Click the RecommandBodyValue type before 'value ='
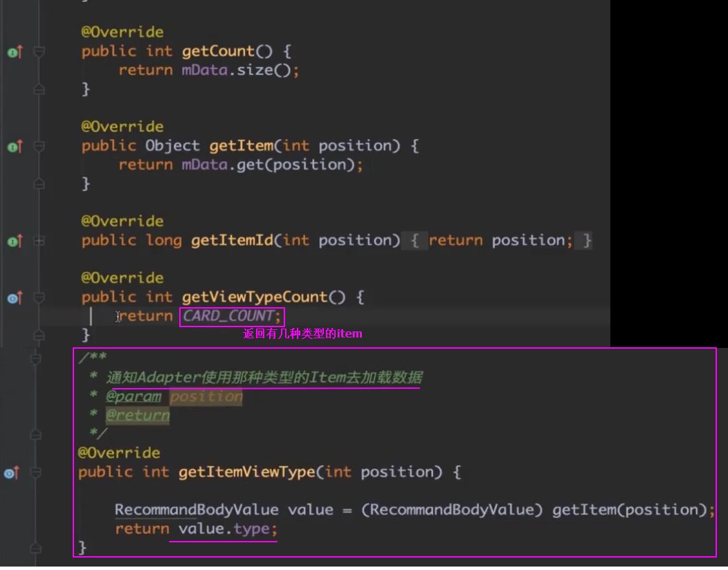728x570 pixels. [197, 510]
